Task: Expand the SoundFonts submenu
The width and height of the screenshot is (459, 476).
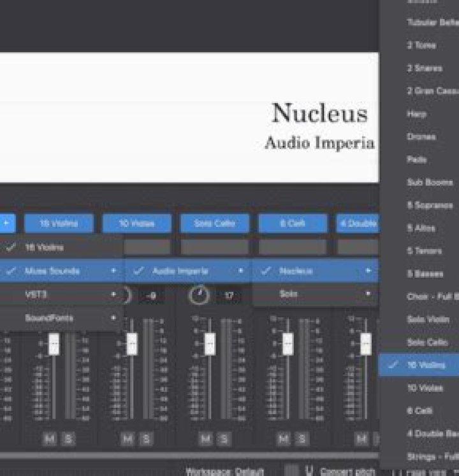Action: 61,318
